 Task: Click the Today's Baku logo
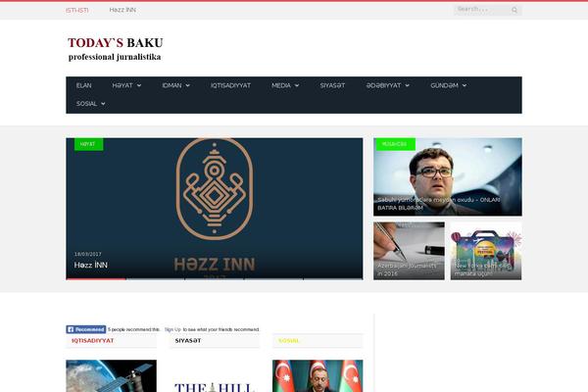tap(115, 49)
